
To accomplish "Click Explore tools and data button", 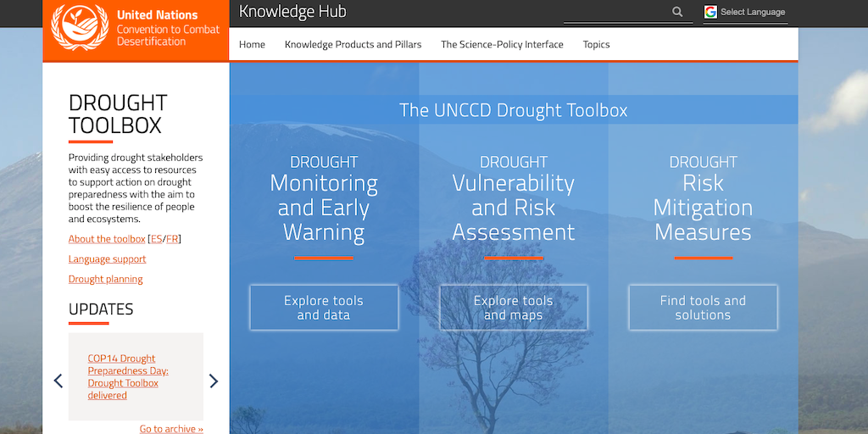I will pyautogui.click(x=324, y=308).
